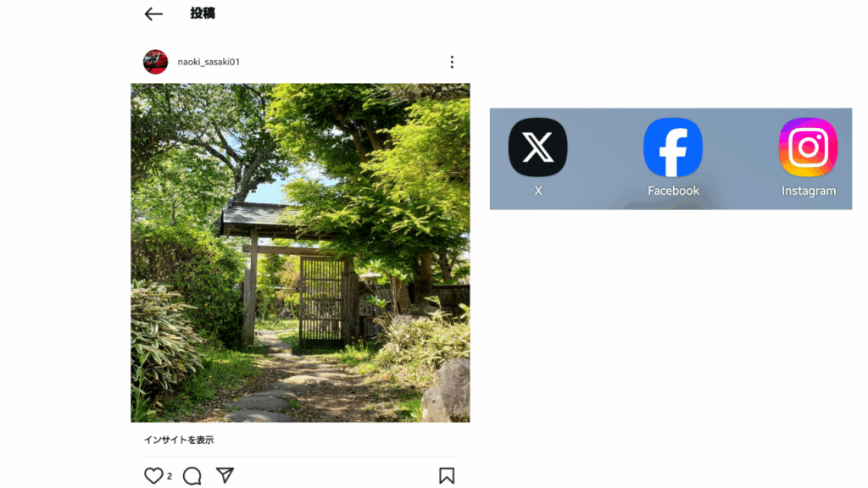This screenshot has width=868, height=488.
Task: Click the 'X' text label below its icon
Action: (x=538, y=191)
